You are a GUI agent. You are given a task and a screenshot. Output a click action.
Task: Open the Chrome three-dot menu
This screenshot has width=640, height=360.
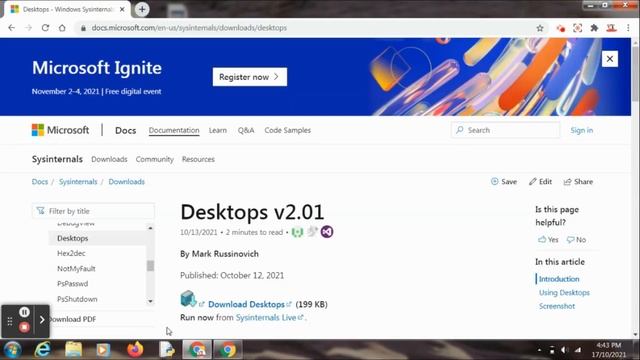(x=628, y=28)
